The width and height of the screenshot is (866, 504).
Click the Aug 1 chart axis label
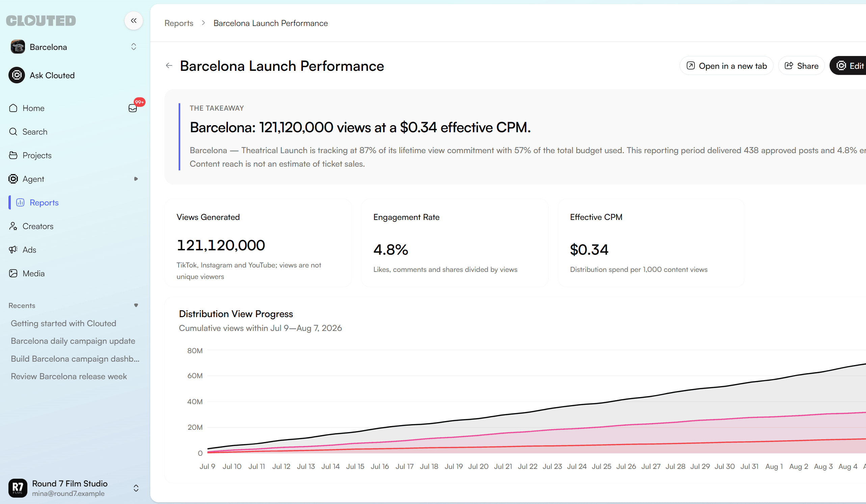click(x=774, y=467)
